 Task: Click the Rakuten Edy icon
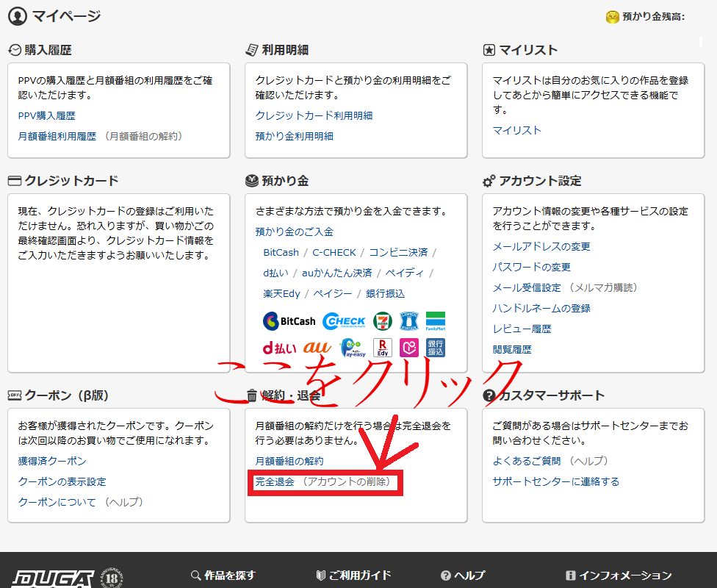click(x=383, y=348)
